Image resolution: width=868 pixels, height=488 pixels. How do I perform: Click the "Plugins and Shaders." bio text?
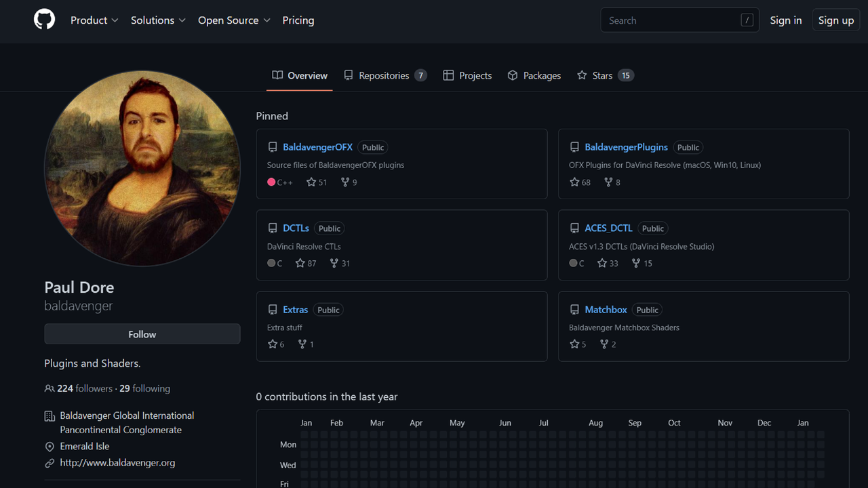click(x=92, y=363)
